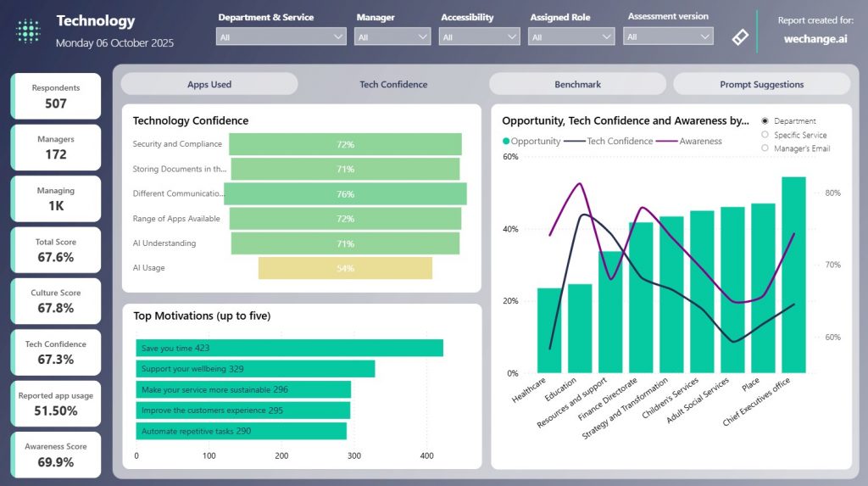
Task: Switch to the Apps Used tab
Action: click(209, 84)
